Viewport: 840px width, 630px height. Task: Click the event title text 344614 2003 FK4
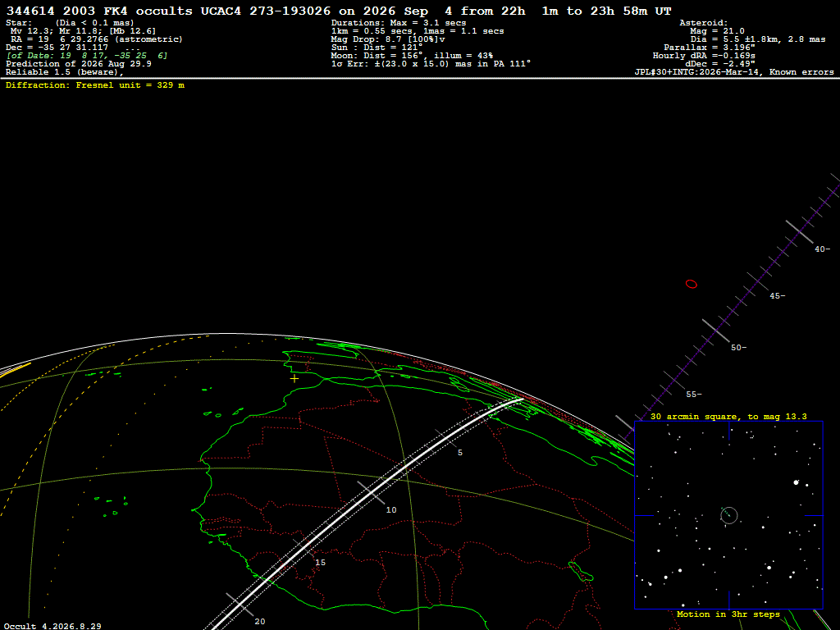point(67,11)
